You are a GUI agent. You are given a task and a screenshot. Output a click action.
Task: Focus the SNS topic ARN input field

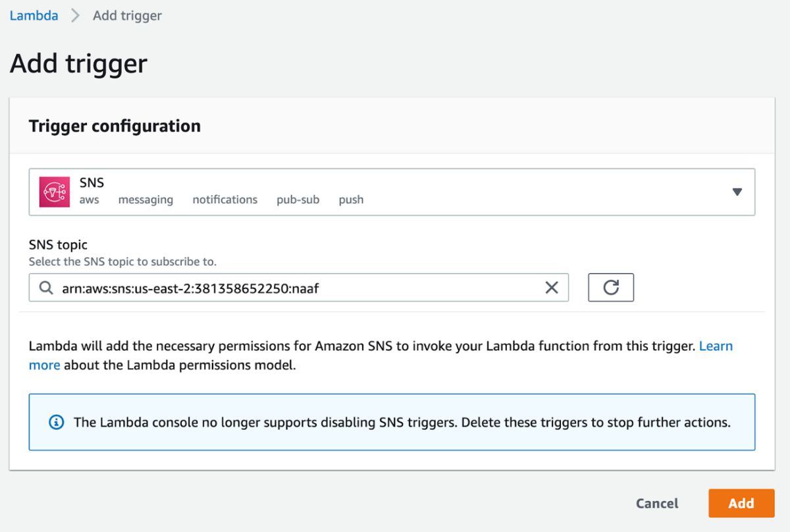296,288
